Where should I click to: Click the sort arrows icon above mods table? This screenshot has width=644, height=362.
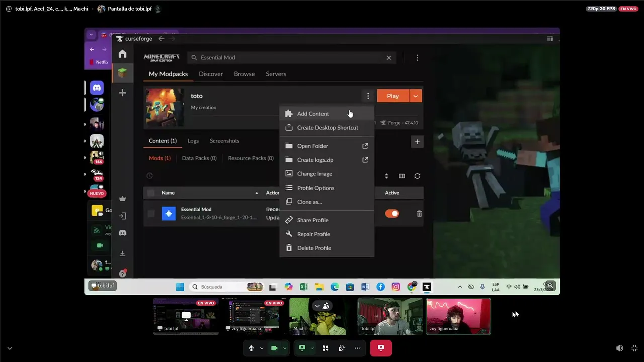tap(386, 176)
